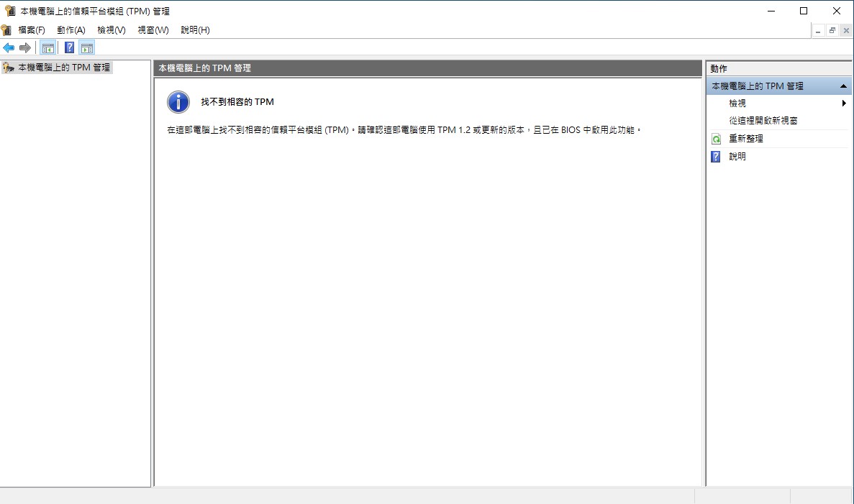Click the blue Back arrow in toolbar
This screenshot has height=504, width=854.
pyautogui.click(x=9, y=48)
